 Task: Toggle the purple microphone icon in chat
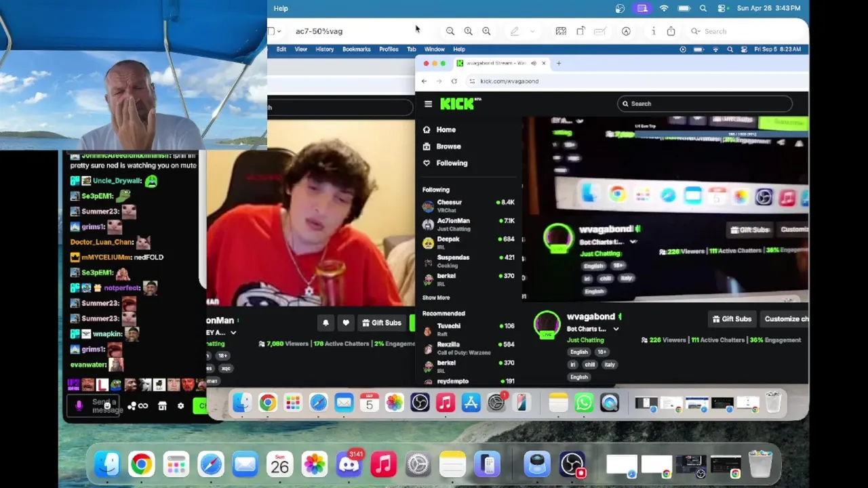(79, 406)
